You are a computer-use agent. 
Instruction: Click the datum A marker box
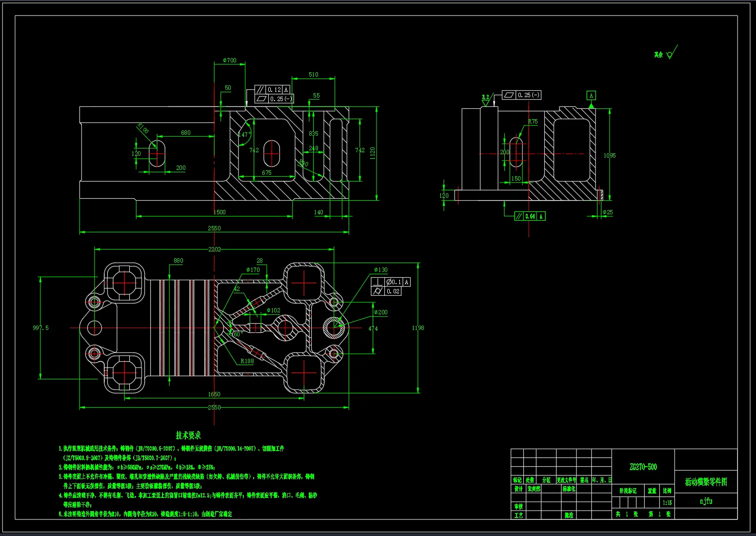591,96
